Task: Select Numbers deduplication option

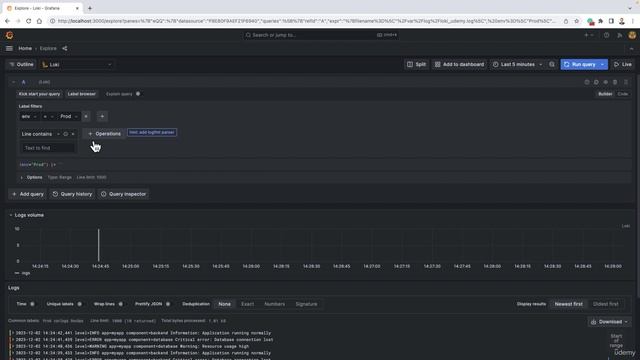Action: click(x=274, y=304)
